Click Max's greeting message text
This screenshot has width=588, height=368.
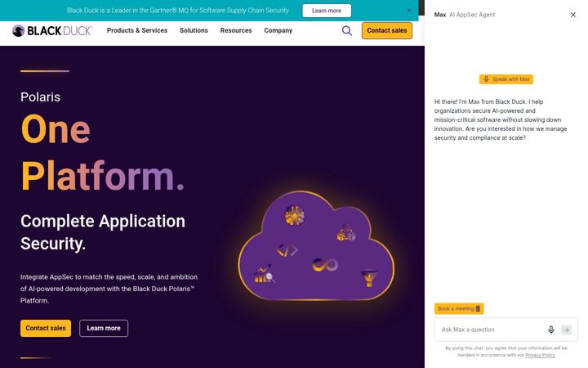[501, 119]
